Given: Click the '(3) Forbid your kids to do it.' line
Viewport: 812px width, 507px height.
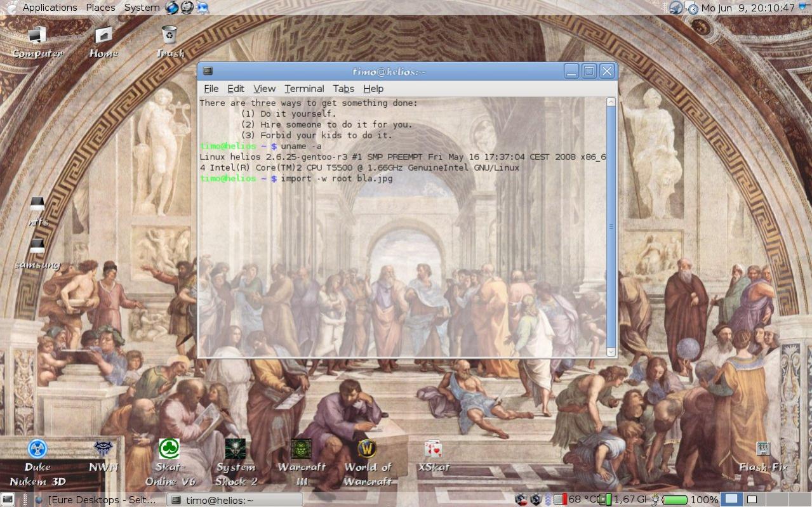Looking at the screenshot, I should (x=316, y=135).
